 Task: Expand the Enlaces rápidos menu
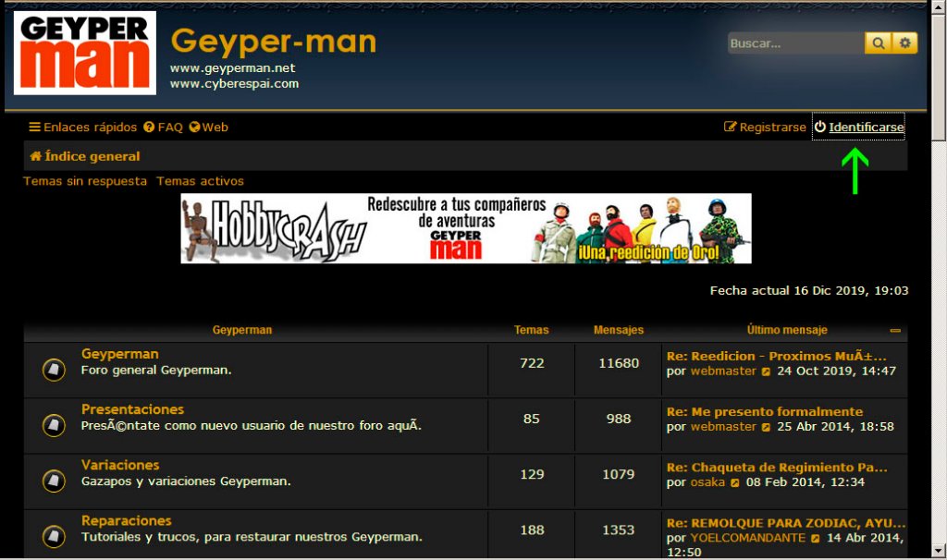coord(82,128)
